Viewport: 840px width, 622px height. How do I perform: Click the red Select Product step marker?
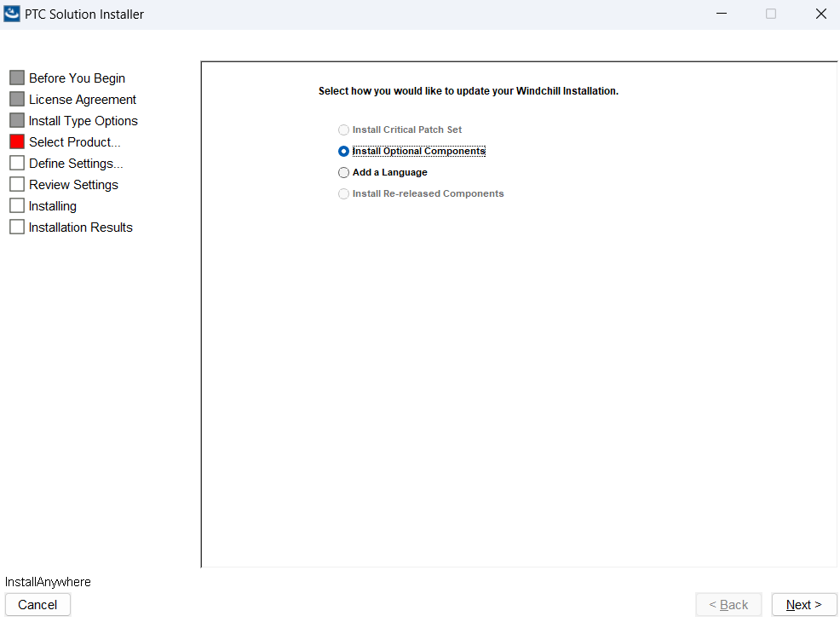point(17,142)
